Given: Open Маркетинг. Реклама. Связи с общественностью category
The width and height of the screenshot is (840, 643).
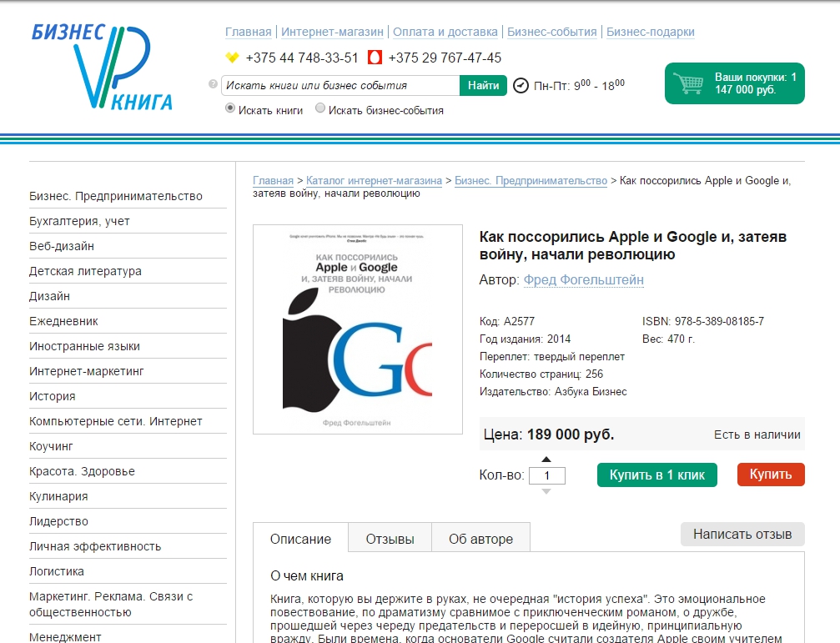Looking at the screenshot, I should click(x=111, y=604).
